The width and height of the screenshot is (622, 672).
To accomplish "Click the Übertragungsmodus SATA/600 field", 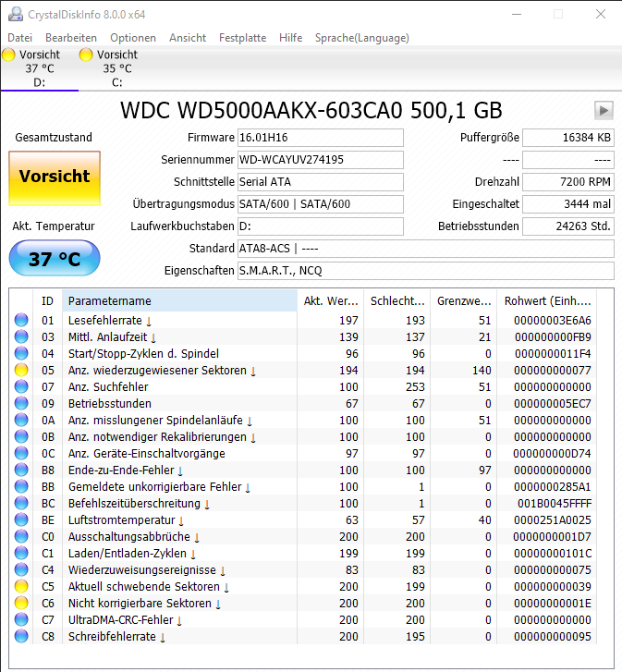I will coord(321,204).
